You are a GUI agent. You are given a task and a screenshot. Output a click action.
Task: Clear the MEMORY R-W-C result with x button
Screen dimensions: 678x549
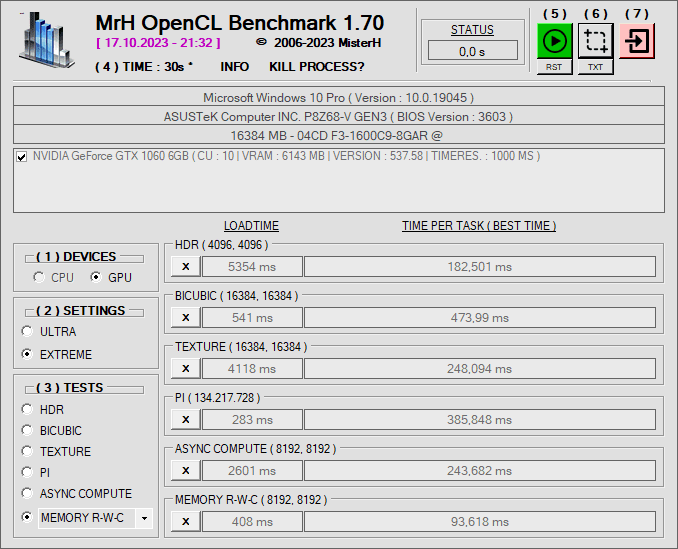point(186,521)
